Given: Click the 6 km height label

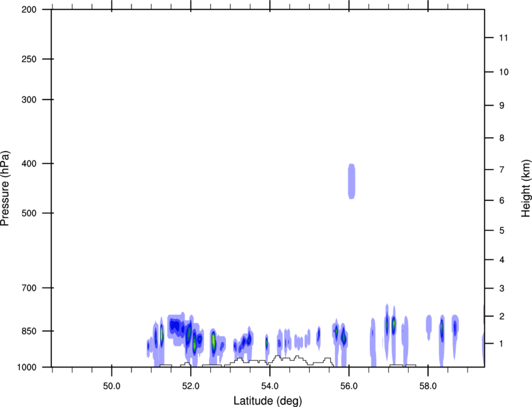Looking at the screenshot, I should [x=501, y=200].
